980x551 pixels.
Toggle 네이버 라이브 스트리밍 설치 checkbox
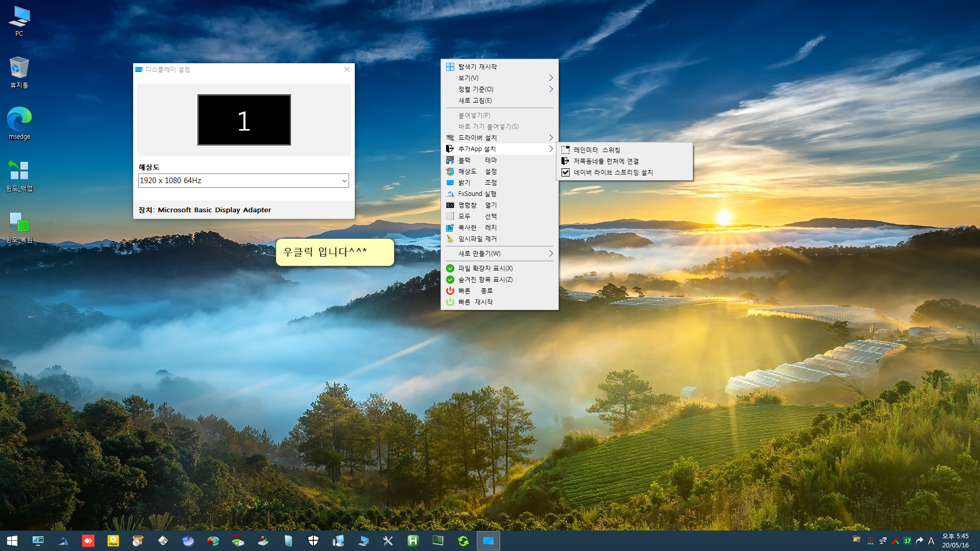pyautogui.click(x=625, y=172)
